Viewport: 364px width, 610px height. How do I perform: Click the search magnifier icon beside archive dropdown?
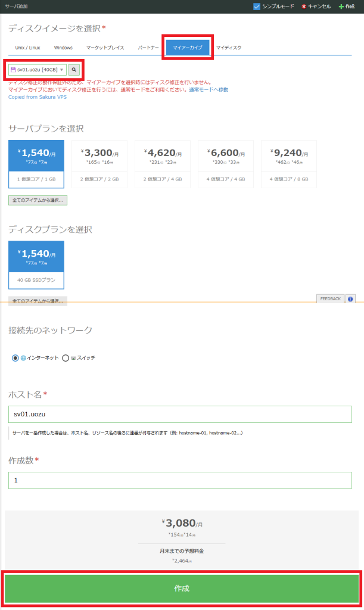(74, 70)
